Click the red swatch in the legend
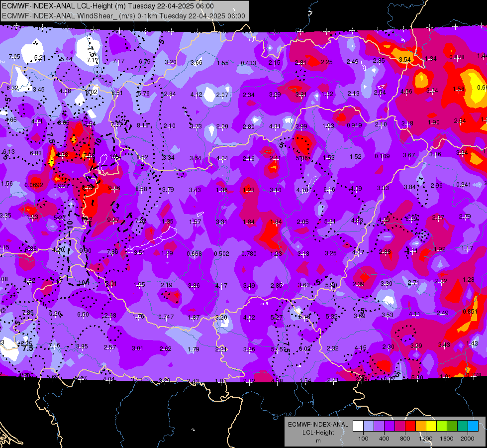The image size is (487, 448). 410,426
